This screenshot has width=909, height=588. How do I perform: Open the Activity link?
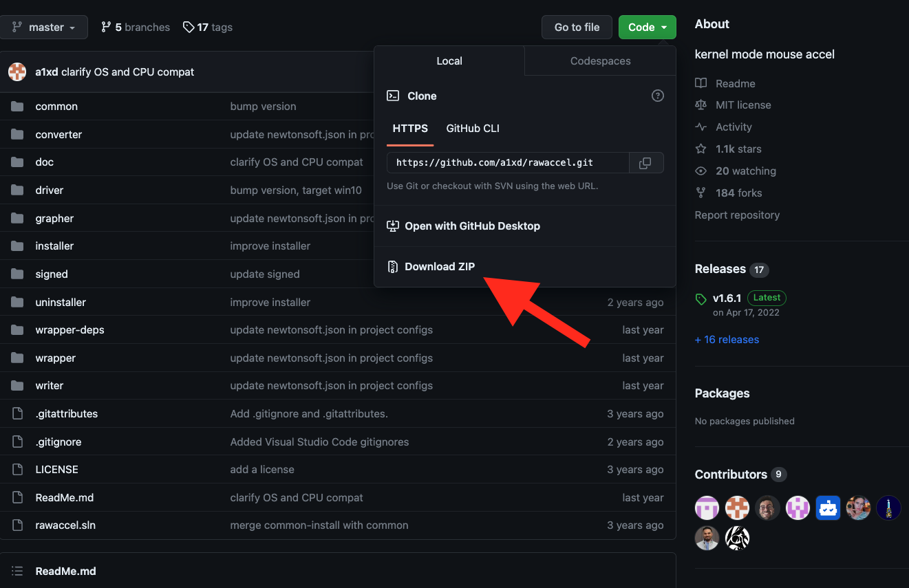click(734, 127)
